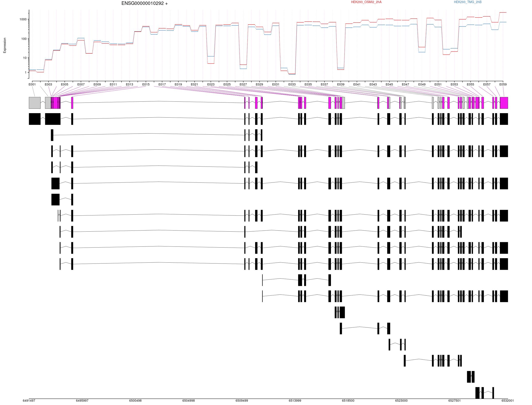Click exon label E049
The image size is (532, 405).
422,84
